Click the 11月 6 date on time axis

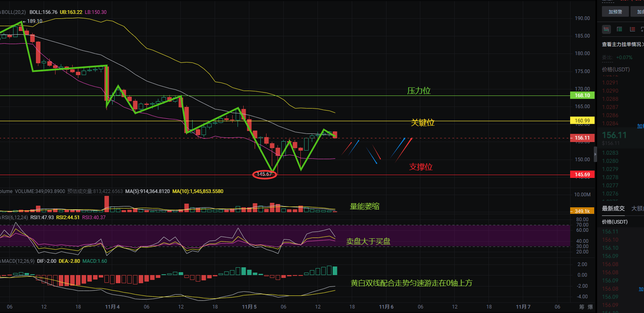point(386,307)
